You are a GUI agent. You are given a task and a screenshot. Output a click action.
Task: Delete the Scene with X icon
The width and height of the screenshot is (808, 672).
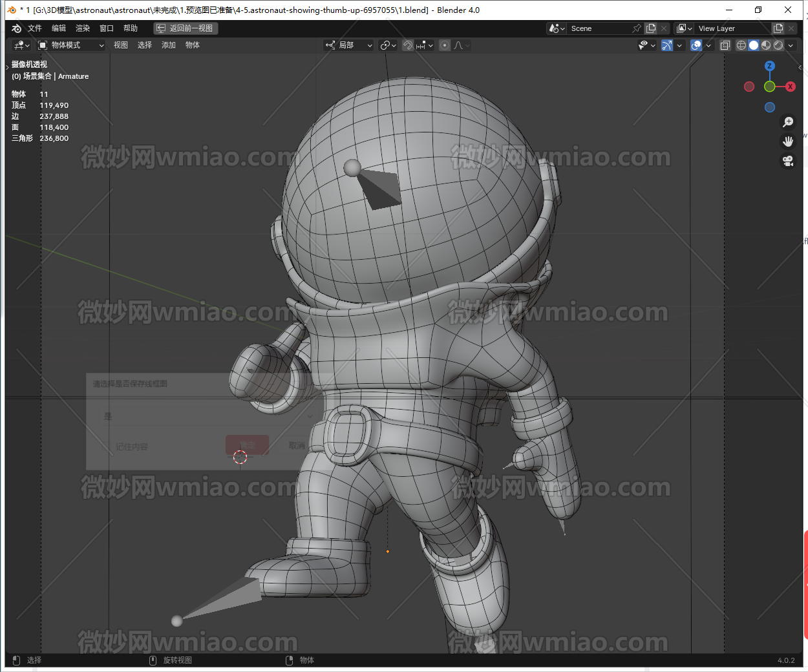click(x=664, y=28)
